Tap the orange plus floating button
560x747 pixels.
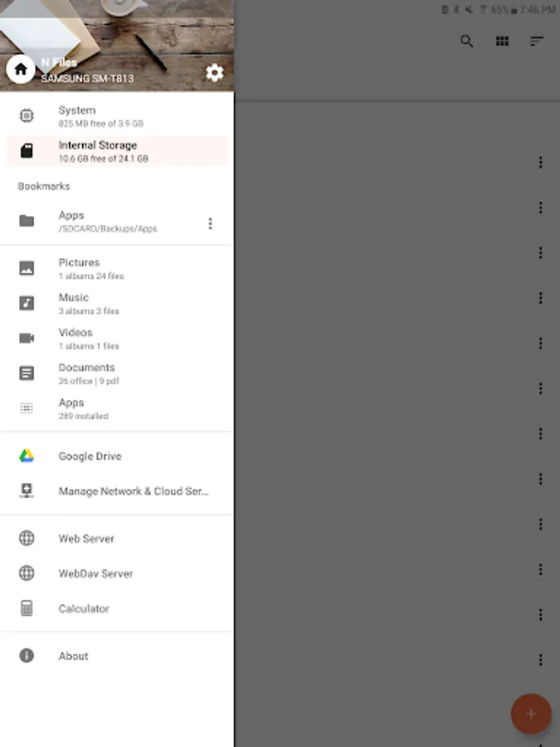pos(531,714)
